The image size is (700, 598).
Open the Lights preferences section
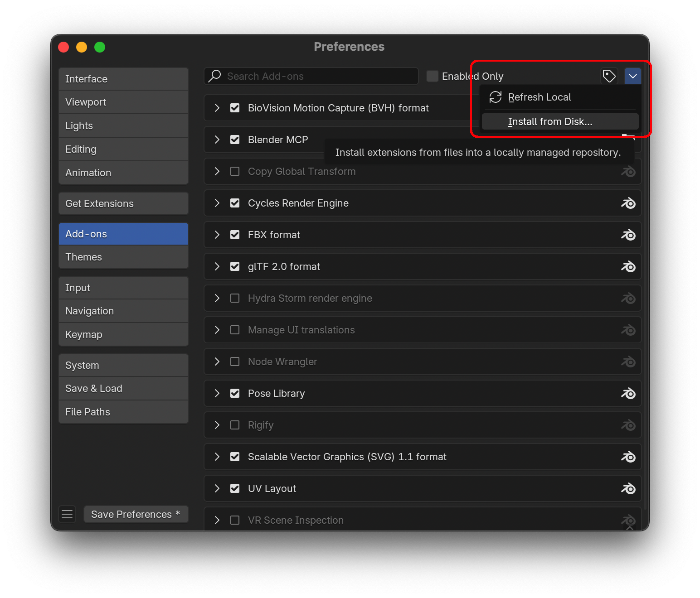pyautogui.click(x=123, y=125)
